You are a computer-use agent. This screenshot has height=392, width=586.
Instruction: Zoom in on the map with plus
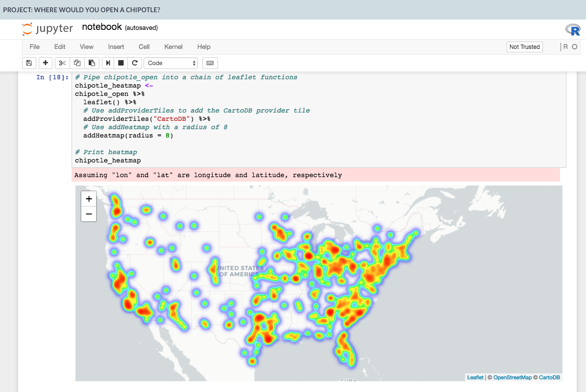(x=89, y=199)
